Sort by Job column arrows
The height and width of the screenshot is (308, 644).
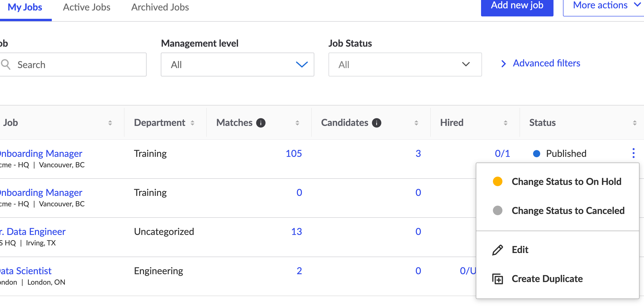[x=110, y=123]
